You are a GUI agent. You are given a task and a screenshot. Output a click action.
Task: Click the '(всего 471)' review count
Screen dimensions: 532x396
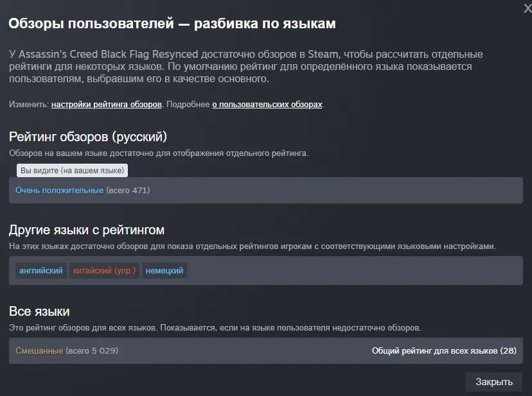coord(128,190)
